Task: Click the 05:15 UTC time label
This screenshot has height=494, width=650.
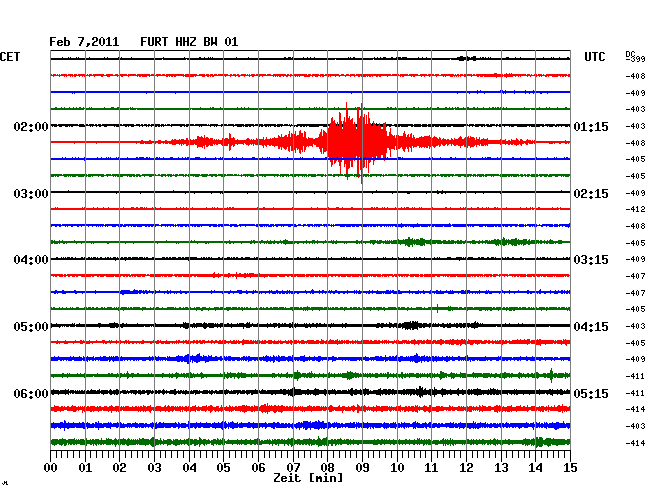Action: pos(591,393)
